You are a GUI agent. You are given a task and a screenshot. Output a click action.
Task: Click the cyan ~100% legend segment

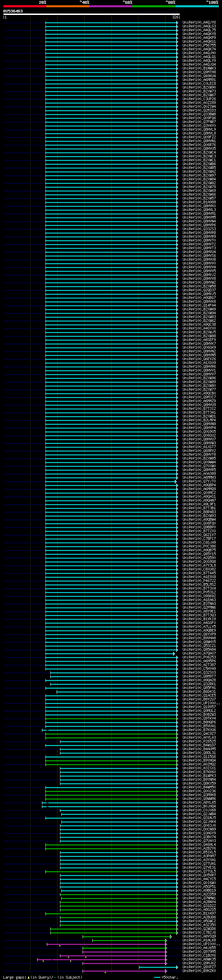(197, 6)
